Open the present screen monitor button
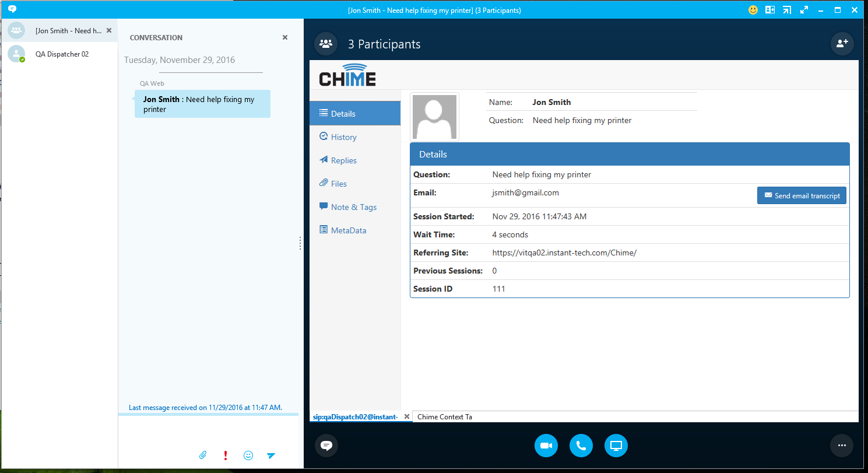Screen dimensions: 868x473 coord(616,446)
